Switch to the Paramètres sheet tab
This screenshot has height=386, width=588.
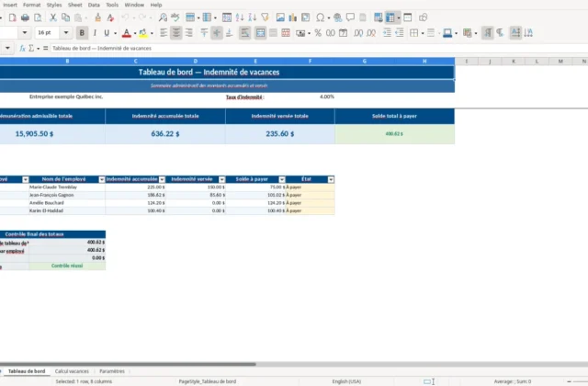click(112, 371)
